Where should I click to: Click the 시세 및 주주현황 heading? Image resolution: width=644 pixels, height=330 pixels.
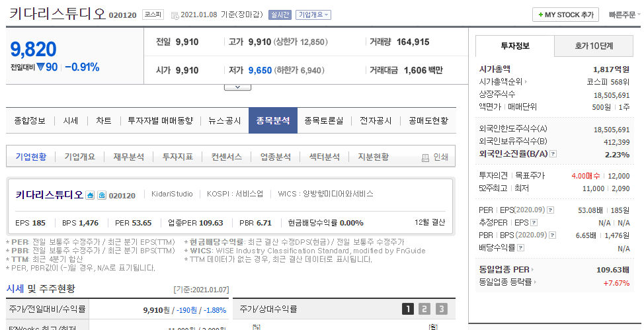(40, 288)
